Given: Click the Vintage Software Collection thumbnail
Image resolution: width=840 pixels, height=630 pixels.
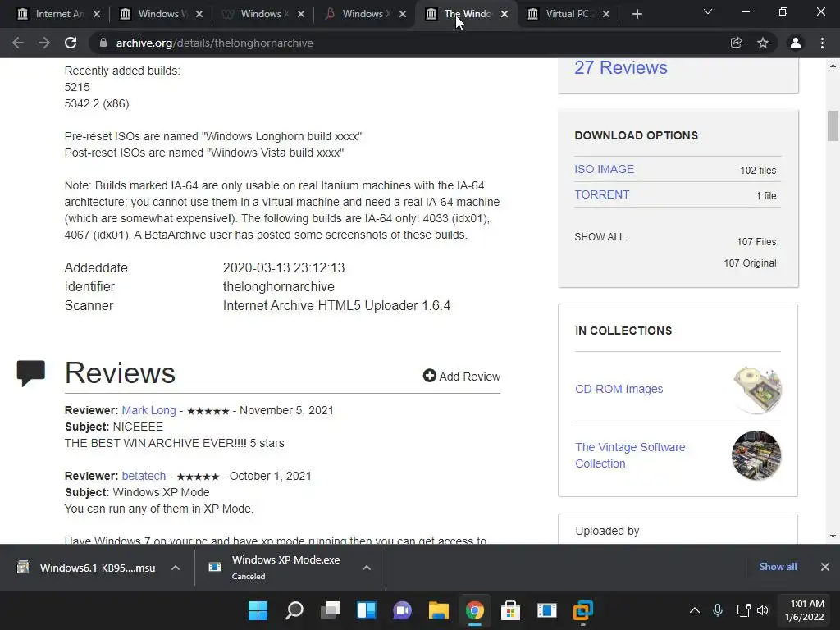Looking at the screenshot, I should click(756, 455).
